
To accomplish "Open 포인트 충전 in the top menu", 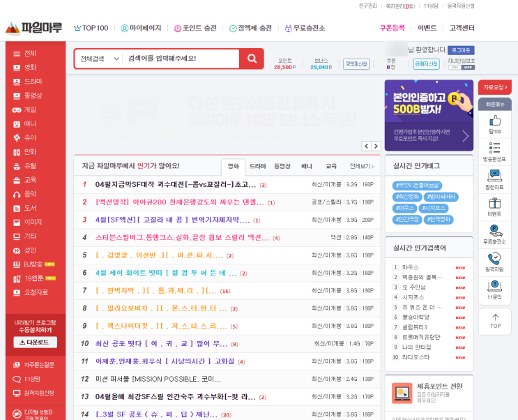I will pyautogui.click(x=195, y=28).
